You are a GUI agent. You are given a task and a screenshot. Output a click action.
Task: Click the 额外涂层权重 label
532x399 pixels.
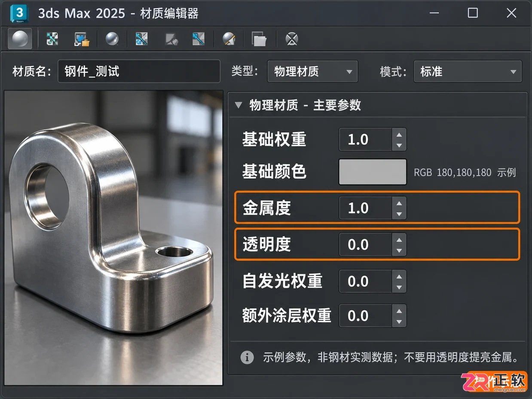point(287,316)
